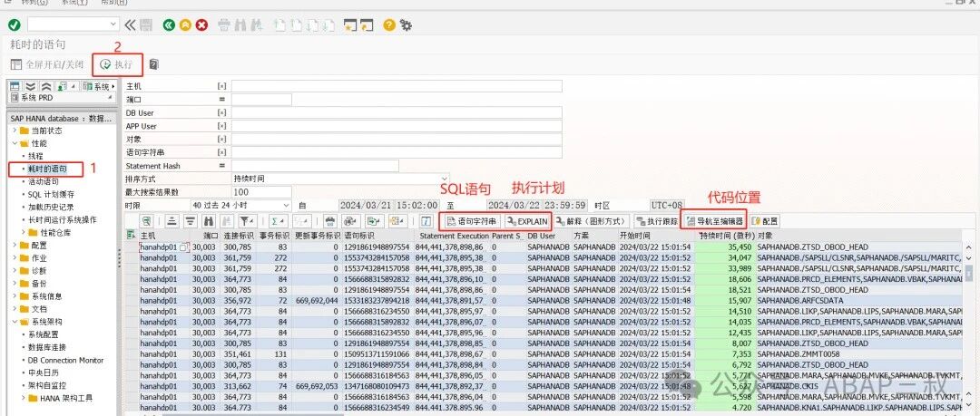Click the 端口 port input field
The width and height of the screenshot is (980, 416).
(x=261, y=100)
